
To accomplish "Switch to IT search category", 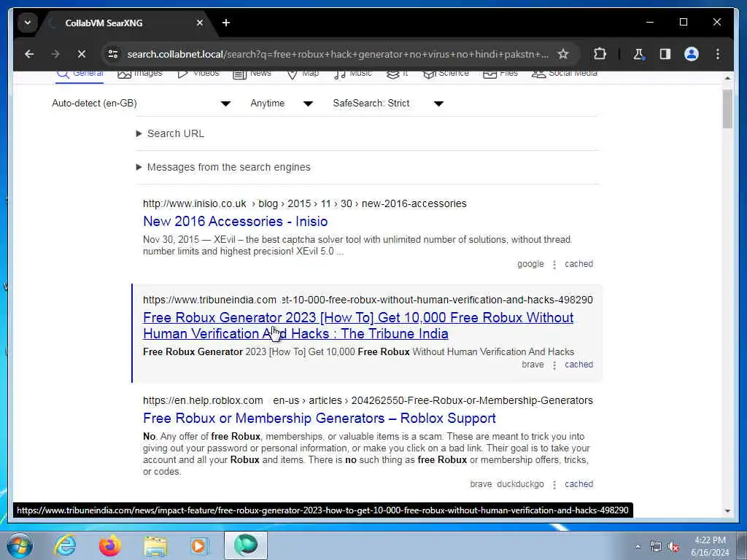I will click(x=398, y=74).
